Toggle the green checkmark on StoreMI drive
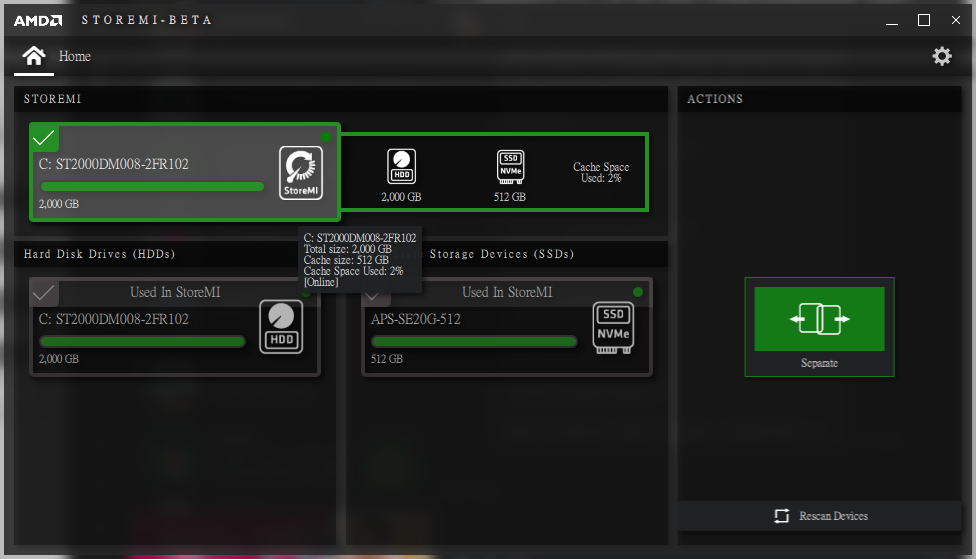Image resolution: width=976 pixels, height=559 pixels. [x=44, y=138]
